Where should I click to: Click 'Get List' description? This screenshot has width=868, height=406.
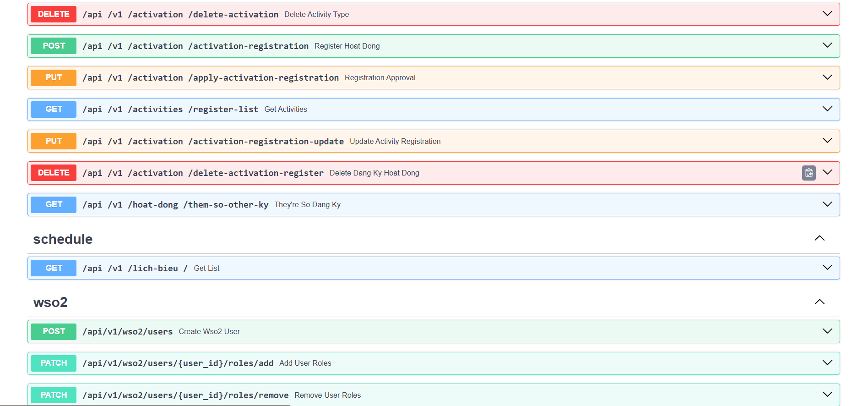[206, 268]
